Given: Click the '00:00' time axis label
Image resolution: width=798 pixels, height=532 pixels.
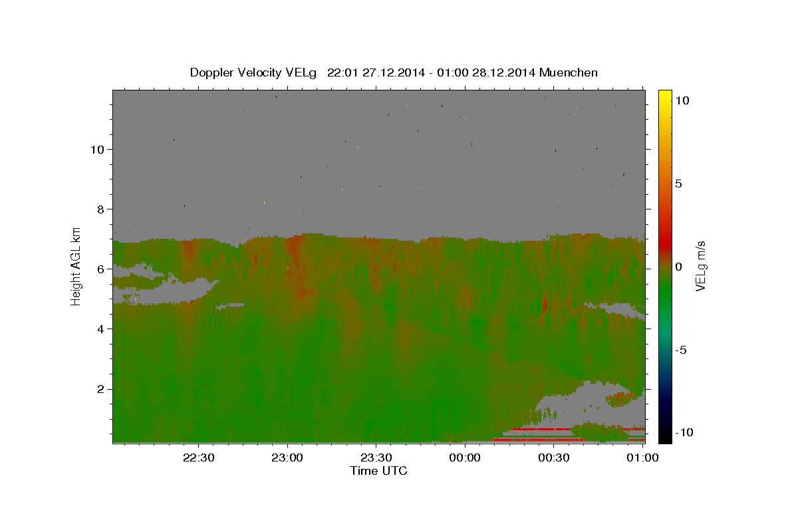Looking at the screenshot, I should tap(465, 458).
